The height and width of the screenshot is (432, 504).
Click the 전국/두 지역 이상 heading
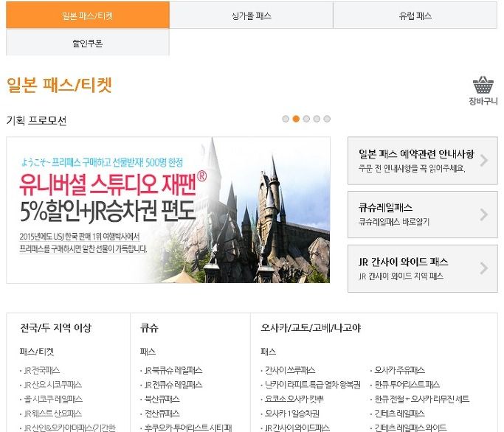tap(55, 328)
